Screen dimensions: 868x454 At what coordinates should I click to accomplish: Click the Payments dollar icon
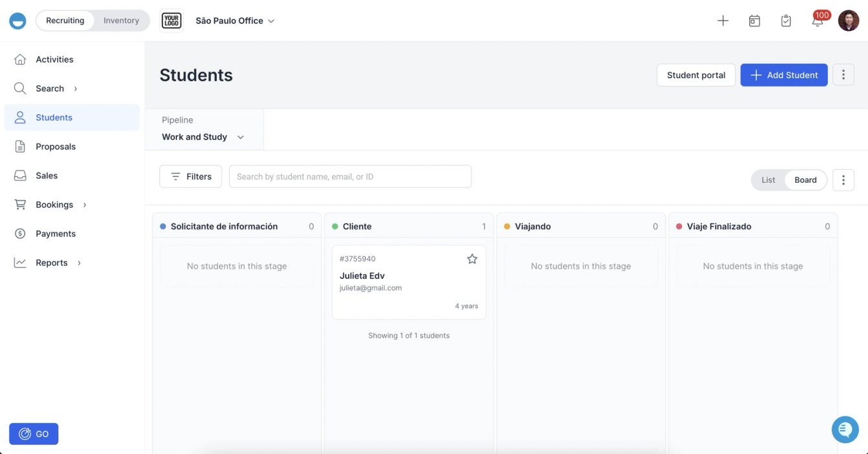[x=20, y=234]
